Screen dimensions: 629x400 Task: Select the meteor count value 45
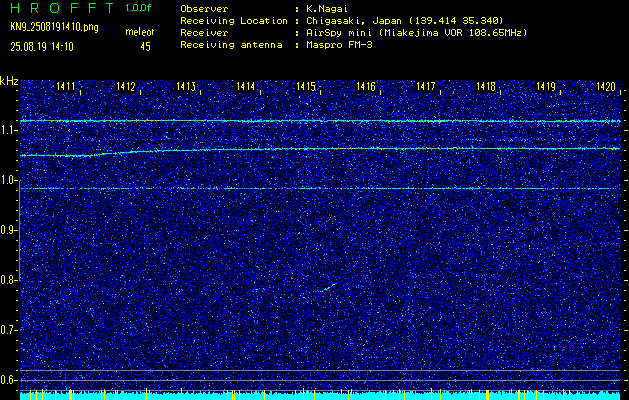pos(145,47)
